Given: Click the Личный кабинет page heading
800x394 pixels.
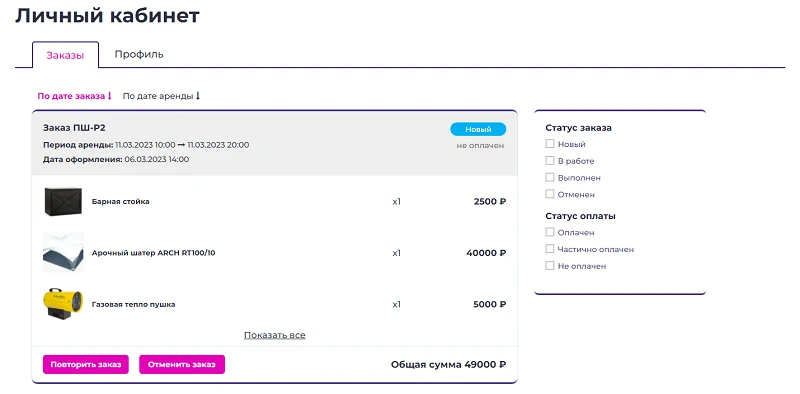Looking at the screenshot, I should coord(107,16).
